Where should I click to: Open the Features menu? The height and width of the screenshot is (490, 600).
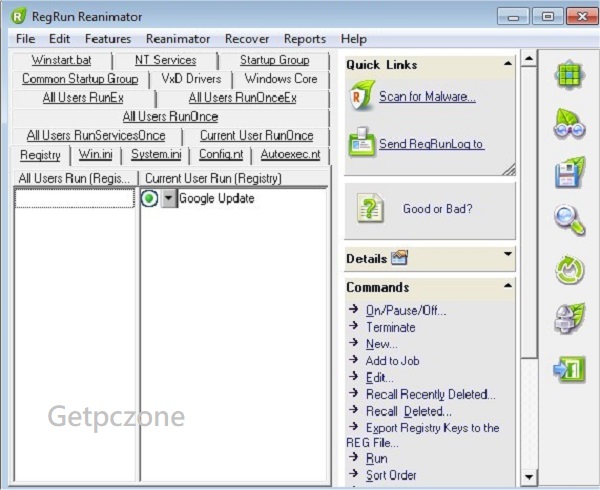point(108,39)
